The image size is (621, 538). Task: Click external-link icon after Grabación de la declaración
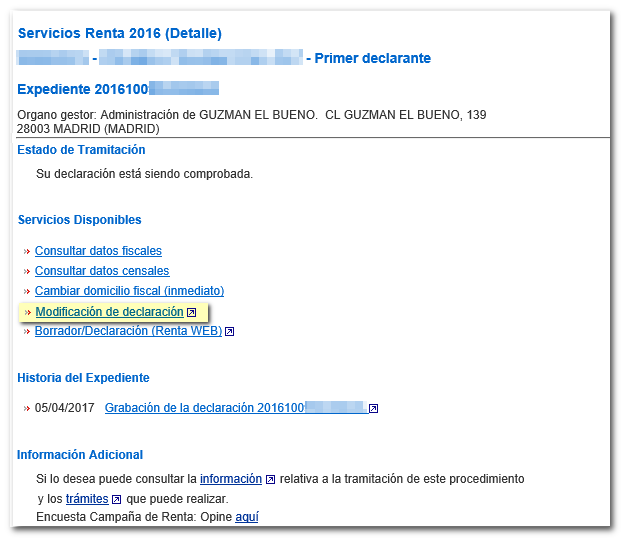[373, 409]
